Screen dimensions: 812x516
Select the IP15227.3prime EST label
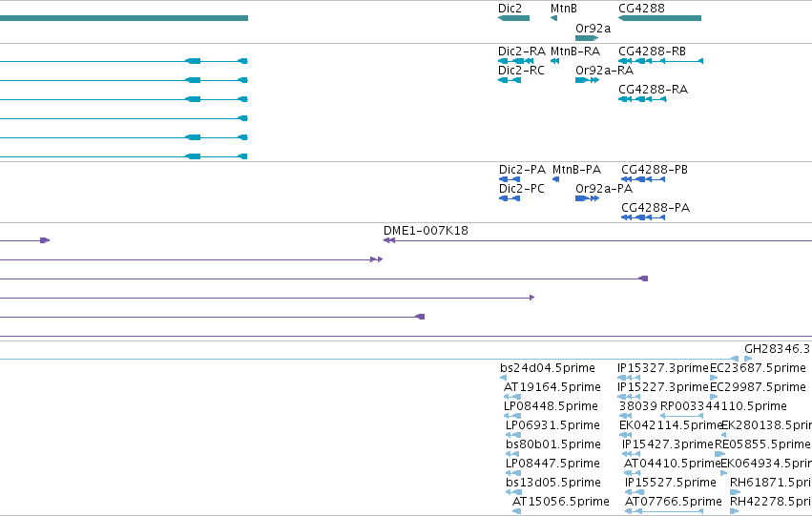coord(662,387)
